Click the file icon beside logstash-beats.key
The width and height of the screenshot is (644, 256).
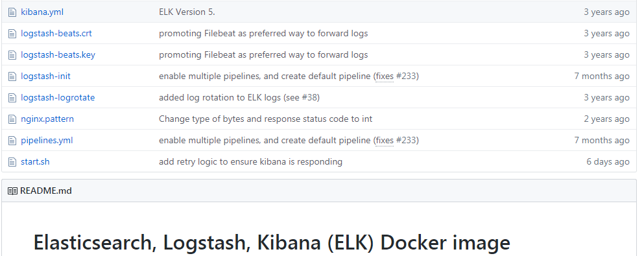[x=12, y=55]
